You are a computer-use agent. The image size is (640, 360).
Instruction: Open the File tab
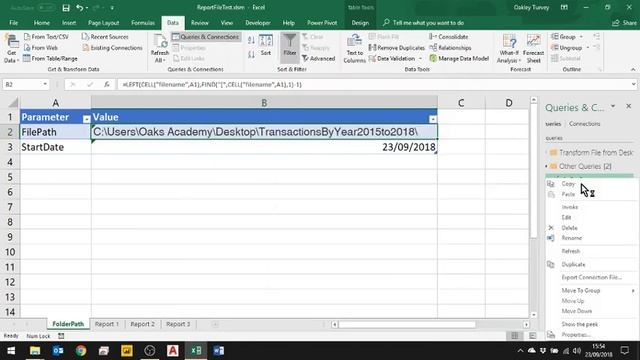[x=13, y=23]
